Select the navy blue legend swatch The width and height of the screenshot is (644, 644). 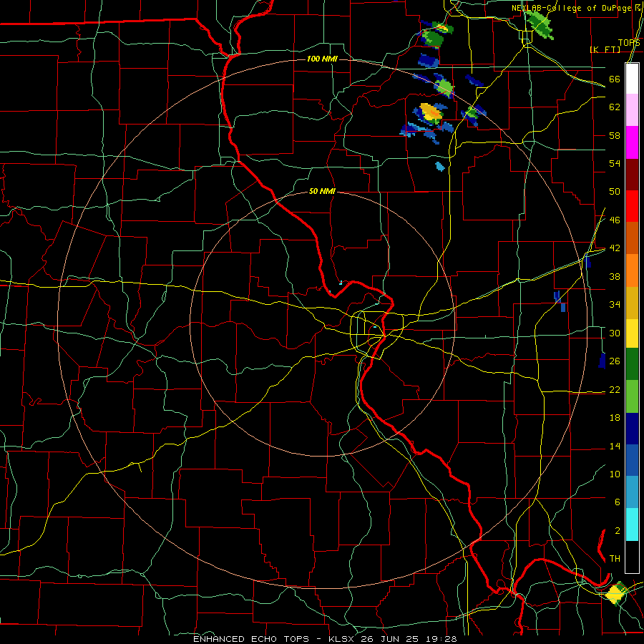tap(632, 429)
